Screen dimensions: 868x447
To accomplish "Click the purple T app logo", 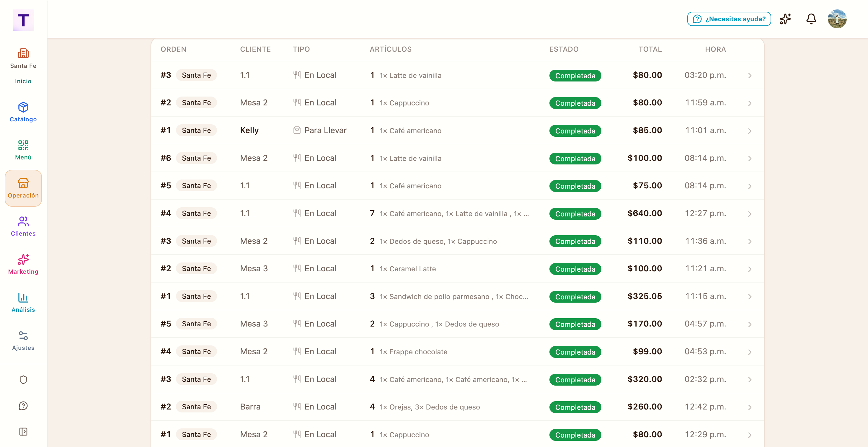I will [23, 20].
